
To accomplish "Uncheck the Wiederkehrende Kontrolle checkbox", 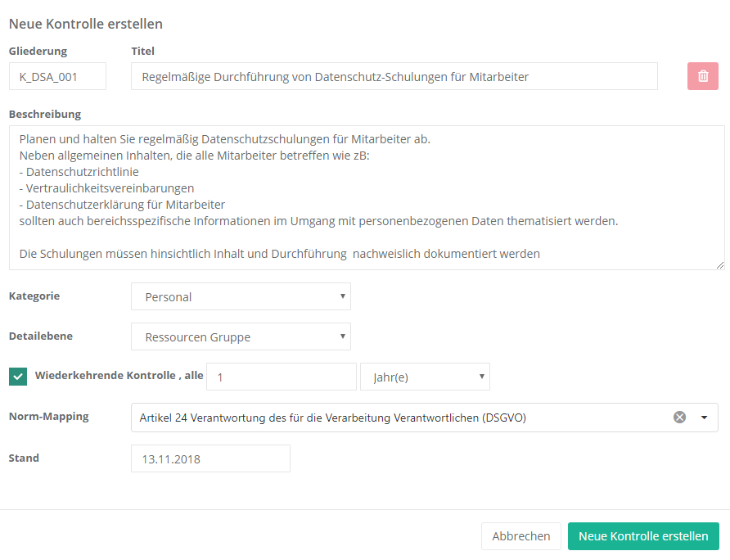I will tap(18, 377).
